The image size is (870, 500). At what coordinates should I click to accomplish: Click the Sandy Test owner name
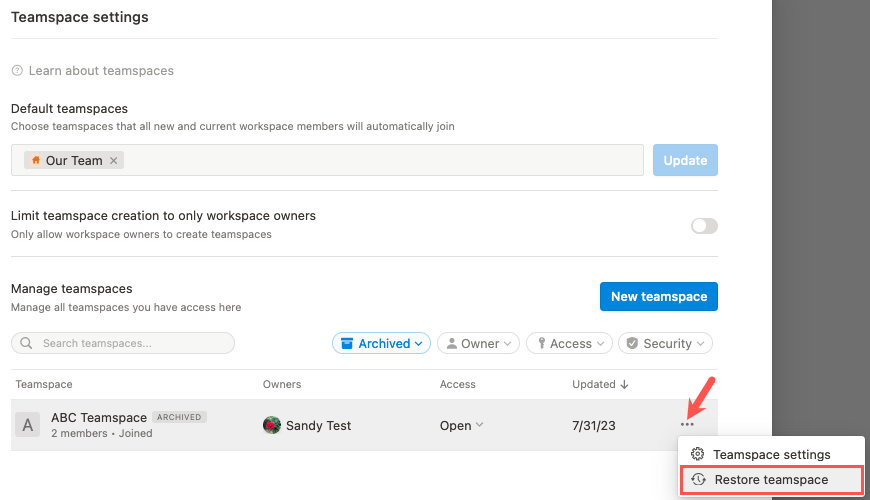pos(318,426)
